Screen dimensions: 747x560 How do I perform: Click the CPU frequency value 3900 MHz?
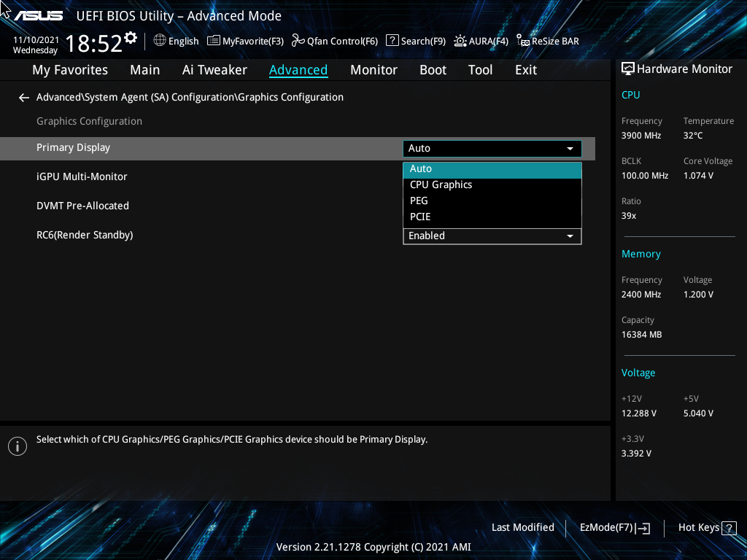coord(640,136)
